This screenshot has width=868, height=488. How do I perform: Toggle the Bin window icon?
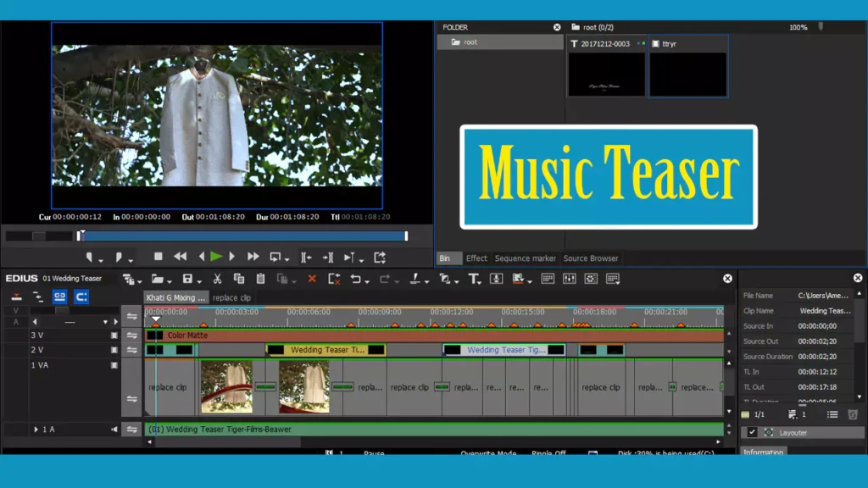tap(548, 279)
